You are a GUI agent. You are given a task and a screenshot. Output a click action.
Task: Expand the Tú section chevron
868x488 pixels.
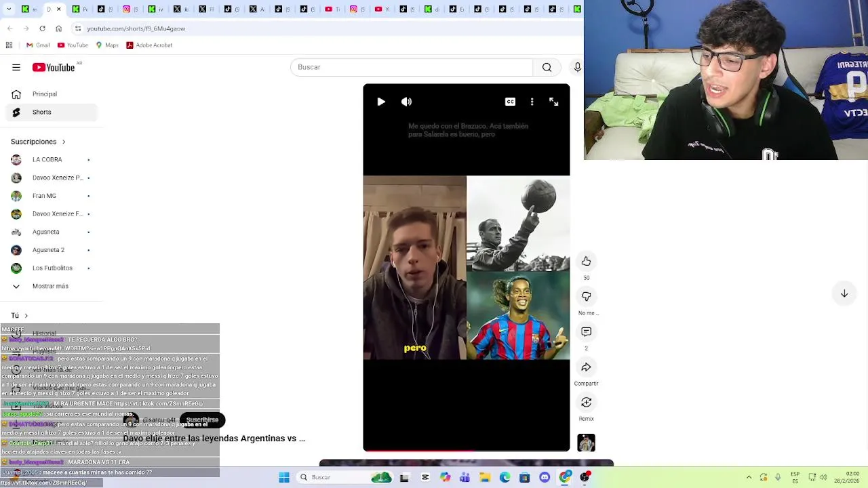[26, 315]
